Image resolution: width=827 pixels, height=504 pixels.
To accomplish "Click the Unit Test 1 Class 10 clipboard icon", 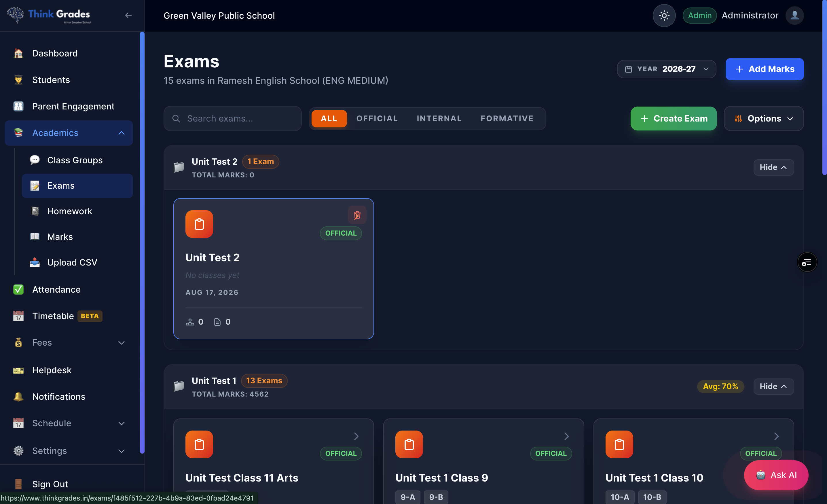I will click(619, 444).
